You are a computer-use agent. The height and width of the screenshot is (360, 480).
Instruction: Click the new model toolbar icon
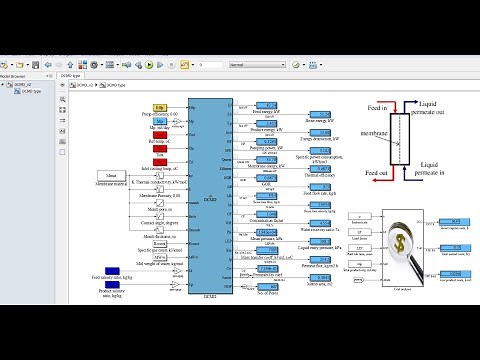[x=4, y=65]
